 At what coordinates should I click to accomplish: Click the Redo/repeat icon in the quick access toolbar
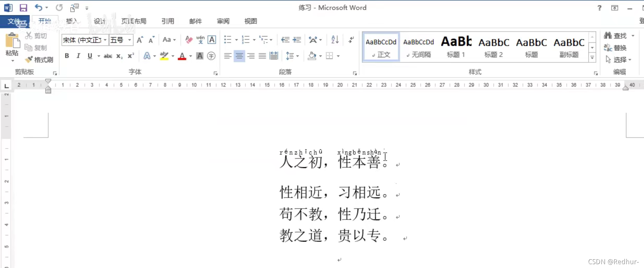tap(59, 7)
